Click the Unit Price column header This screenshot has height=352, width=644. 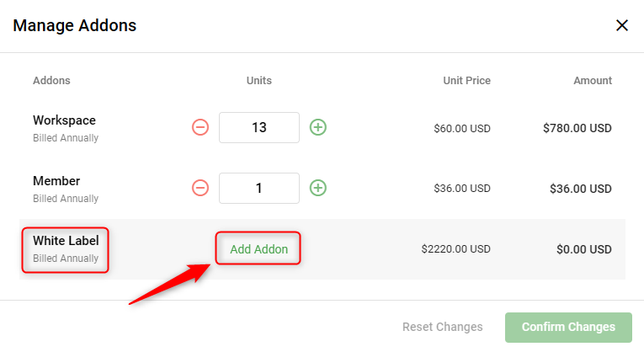466,81
